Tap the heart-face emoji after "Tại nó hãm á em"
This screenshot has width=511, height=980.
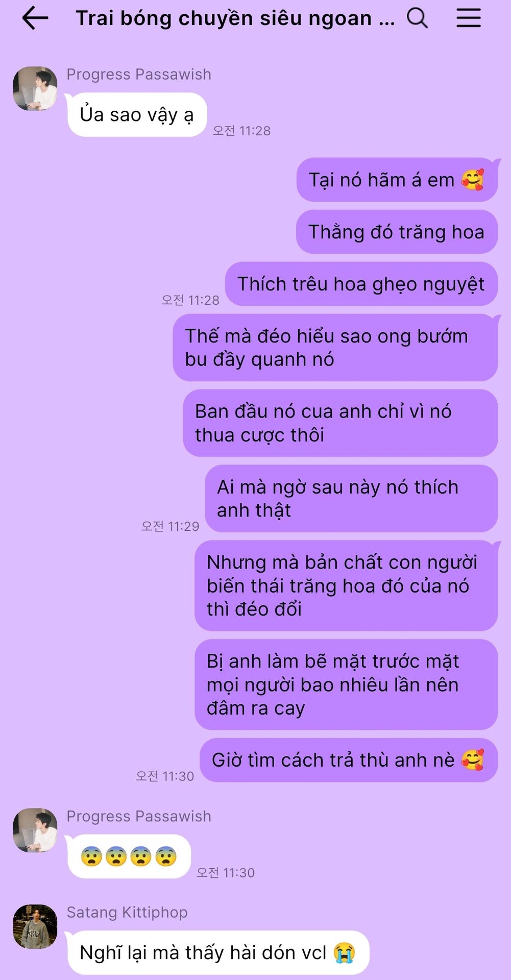472,180
